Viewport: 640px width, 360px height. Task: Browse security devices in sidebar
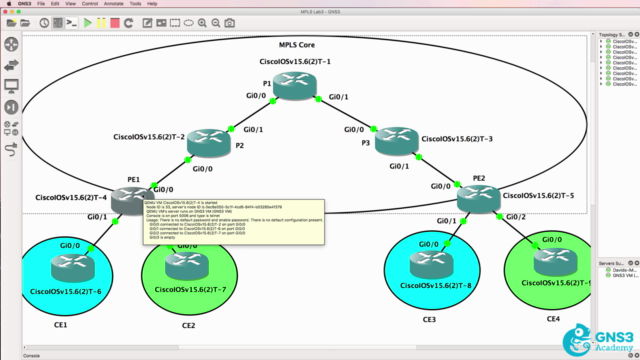pyautogui.click(x=11, y=107)
